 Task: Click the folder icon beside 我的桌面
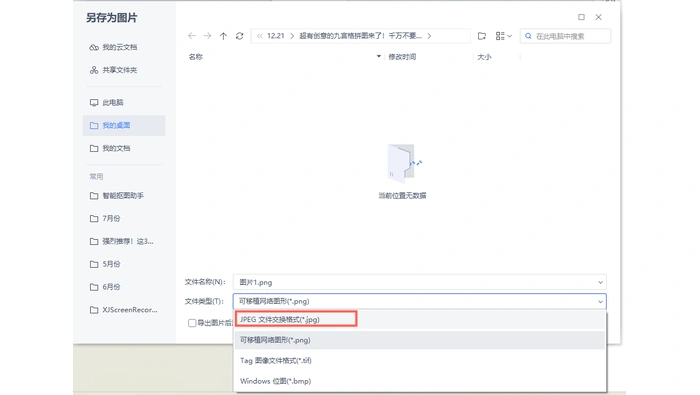pos(94,125)
